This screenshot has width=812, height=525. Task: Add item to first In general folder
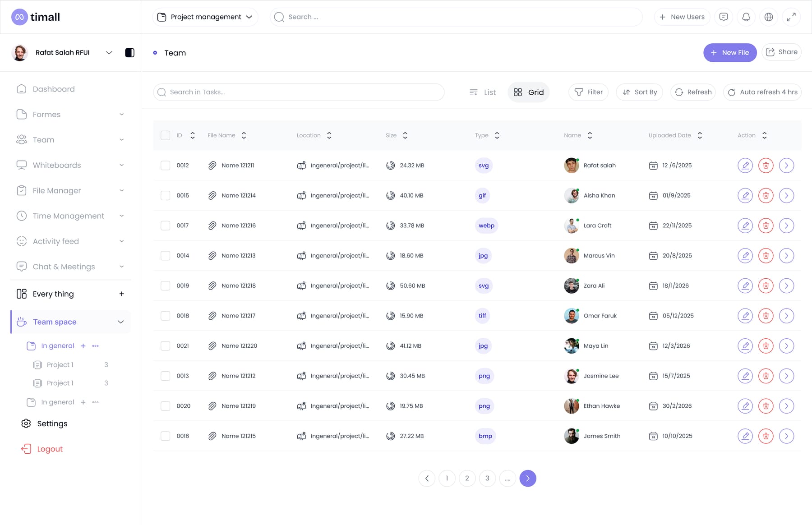pos(83,346)
